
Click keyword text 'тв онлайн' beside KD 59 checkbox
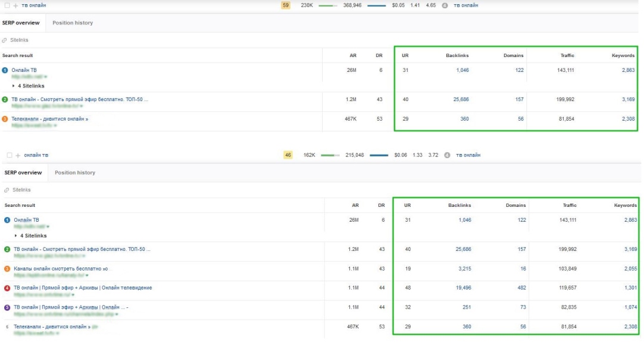coord(34,5)
